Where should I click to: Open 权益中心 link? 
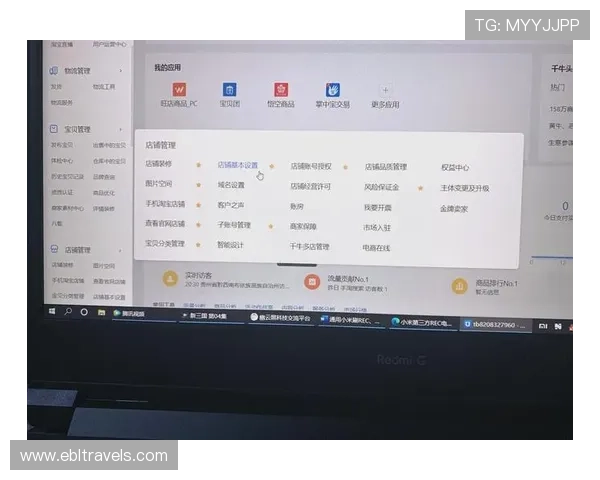coord(455,167)
